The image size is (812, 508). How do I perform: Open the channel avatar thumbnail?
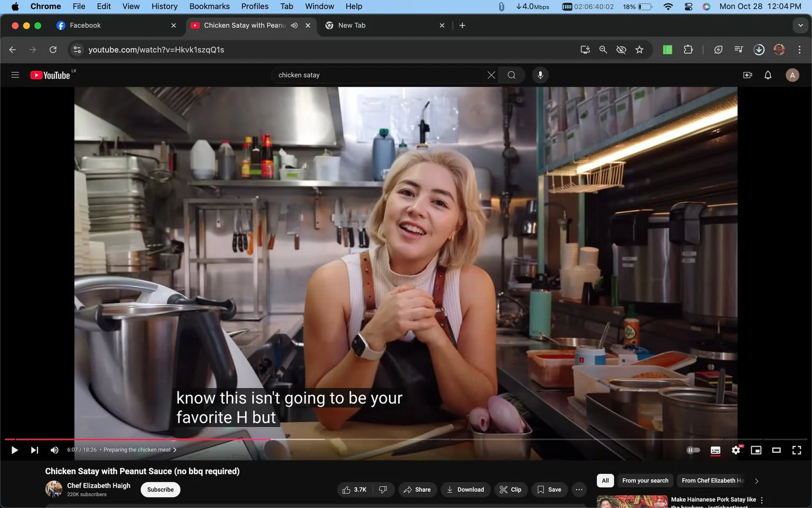point(53,489)
